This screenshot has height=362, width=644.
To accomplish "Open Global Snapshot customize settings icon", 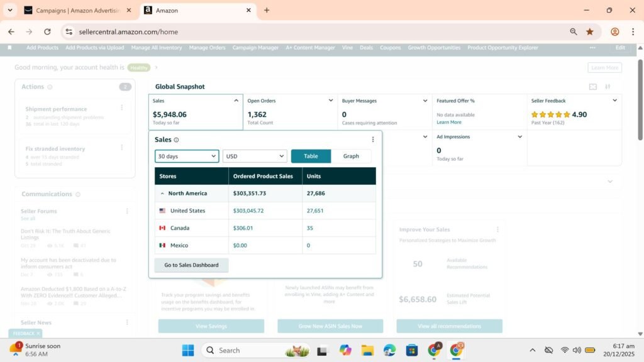I will click(x=608, y=87).
